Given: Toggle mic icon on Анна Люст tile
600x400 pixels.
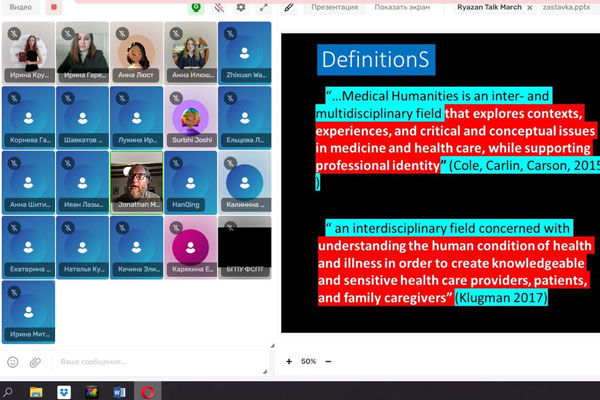Looking at the screenshot, I should tap(122, 33).
